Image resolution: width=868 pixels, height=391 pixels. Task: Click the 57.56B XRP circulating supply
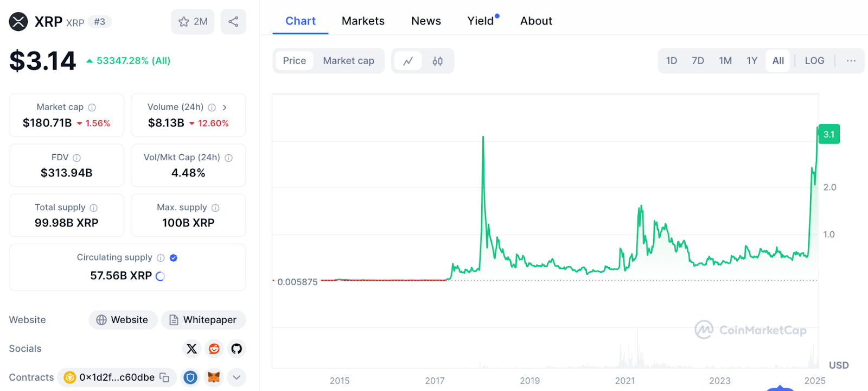click(x=121, y=276)
